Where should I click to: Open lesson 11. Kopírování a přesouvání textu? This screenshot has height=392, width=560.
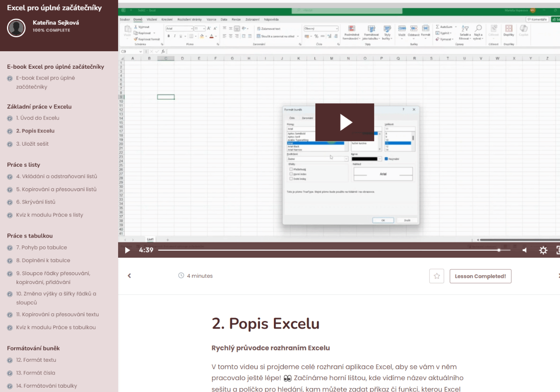(57, 315)
